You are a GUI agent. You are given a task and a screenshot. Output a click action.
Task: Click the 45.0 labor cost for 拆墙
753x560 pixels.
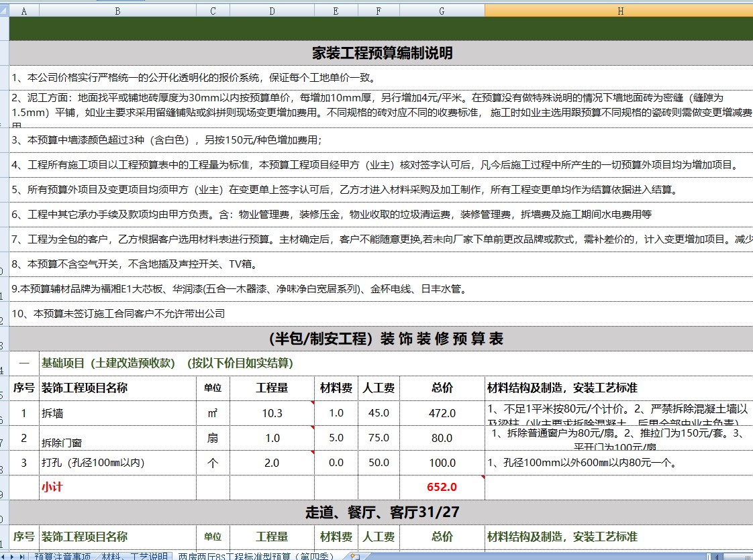pos(379,413)
